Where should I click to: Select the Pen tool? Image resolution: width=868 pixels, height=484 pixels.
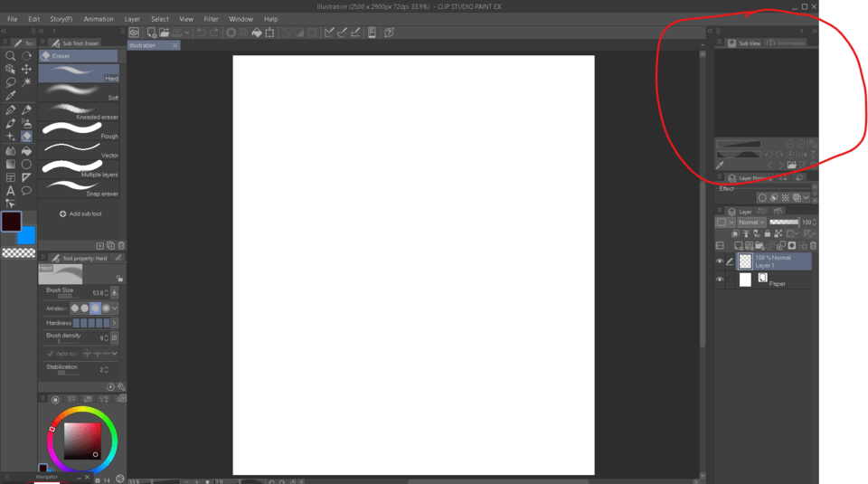pyautogui.click(x=10, y=110)
